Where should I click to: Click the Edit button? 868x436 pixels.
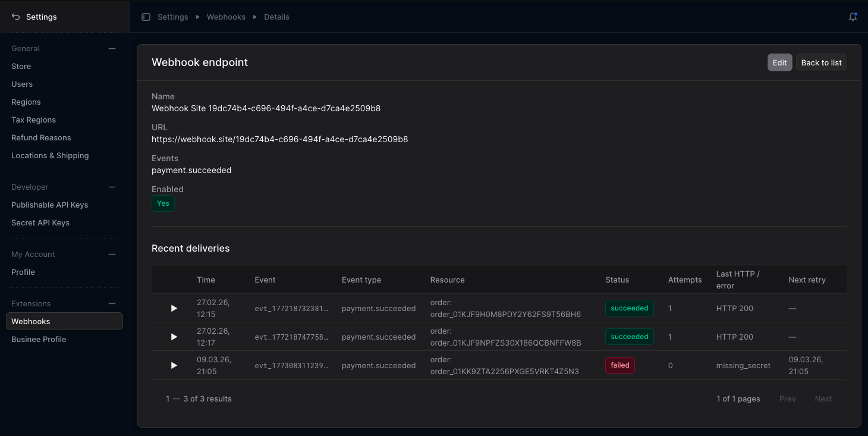(779, 62)
